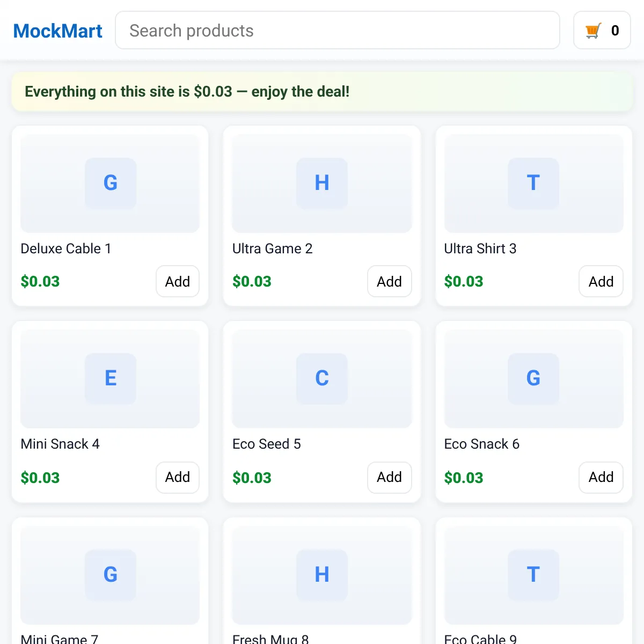Open Eco Cable 9 product image

[x=533, y=575]
